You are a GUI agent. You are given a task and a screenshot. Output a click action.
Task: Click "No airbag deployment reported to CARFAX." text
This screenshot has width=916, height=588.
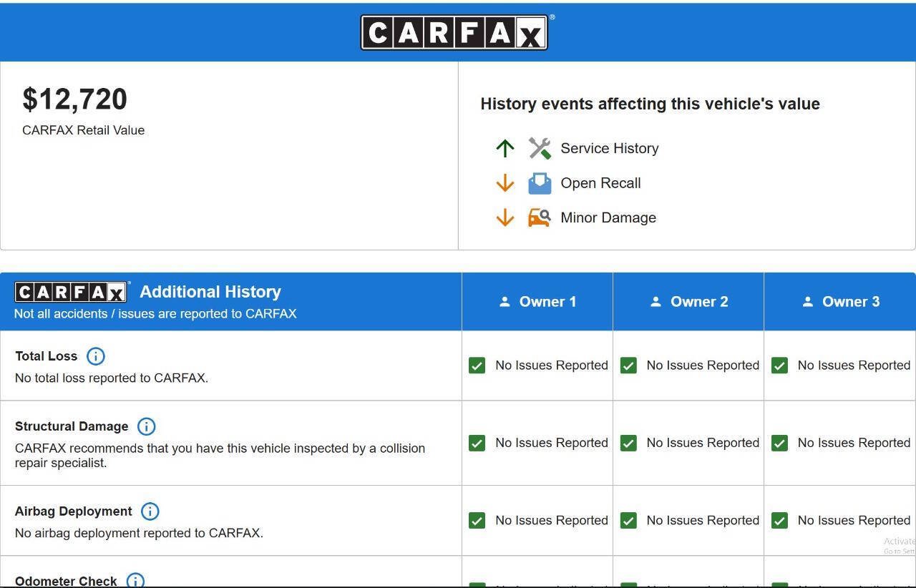[139, 533]
